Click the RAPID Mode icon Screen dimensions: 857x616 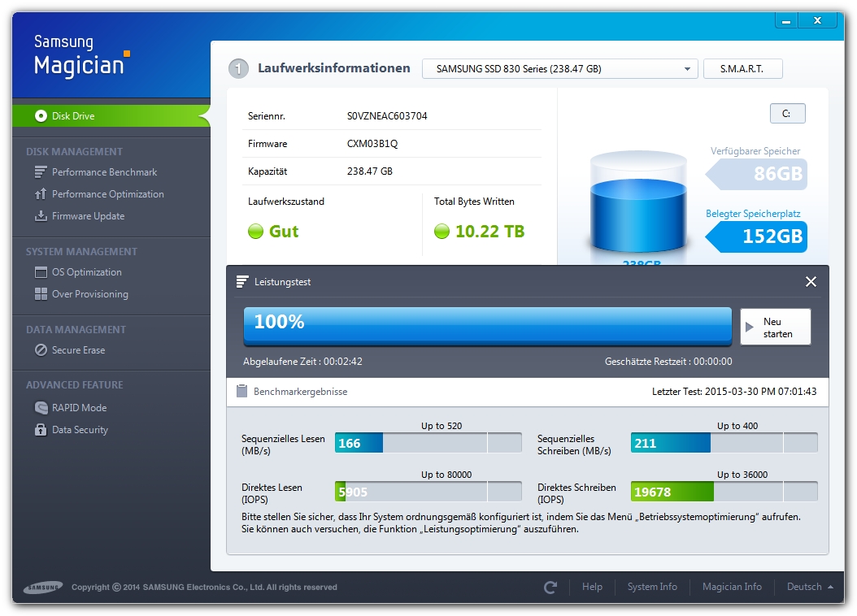tap(41, 407)
